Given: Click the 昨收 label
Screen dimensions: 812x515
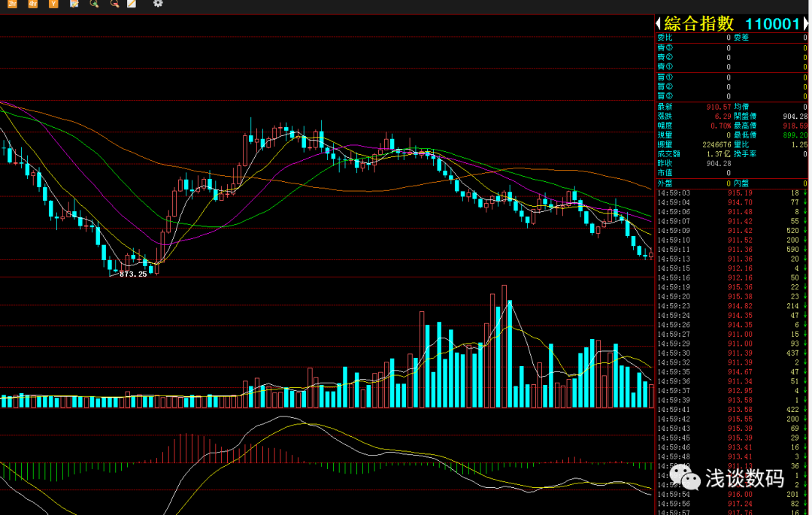Looking at the screenshot, I should pyautogui.click(x=665, y=164).
